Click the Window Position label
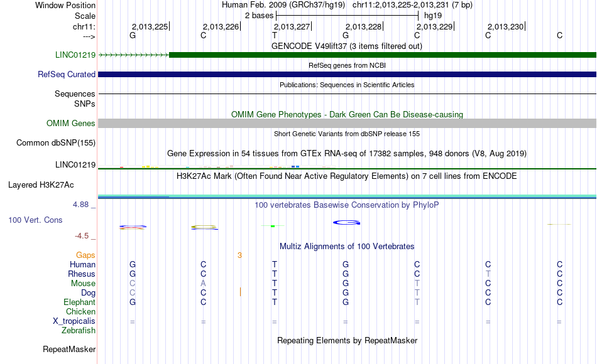Image resolution: width=597 pixels, height=364 pixels. (65, 5)
